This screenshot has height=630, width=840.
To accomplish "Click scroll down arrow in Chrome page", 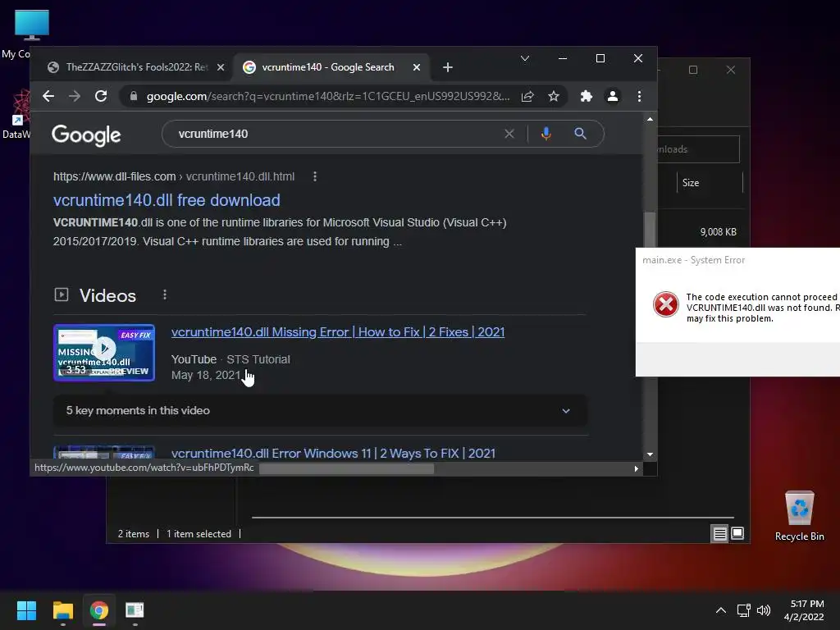I will (650, 454).
